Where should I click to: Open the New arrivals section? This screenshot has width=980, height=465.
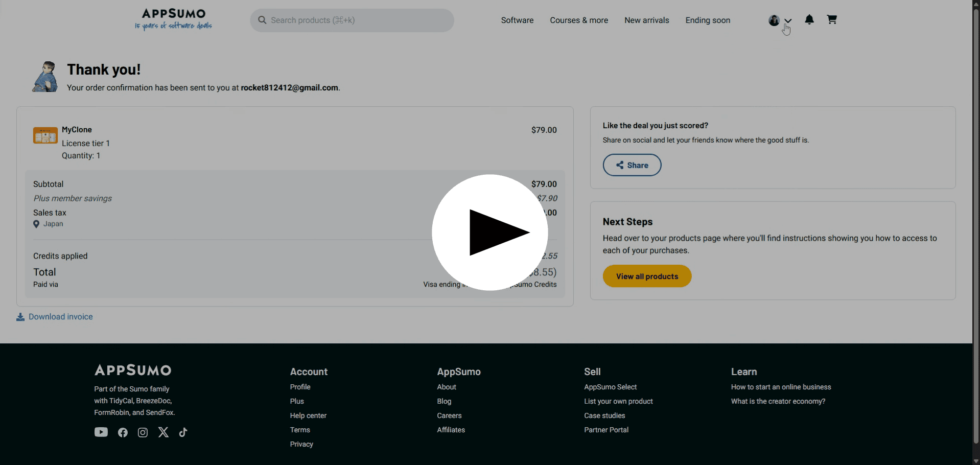[x=646, y=20]
